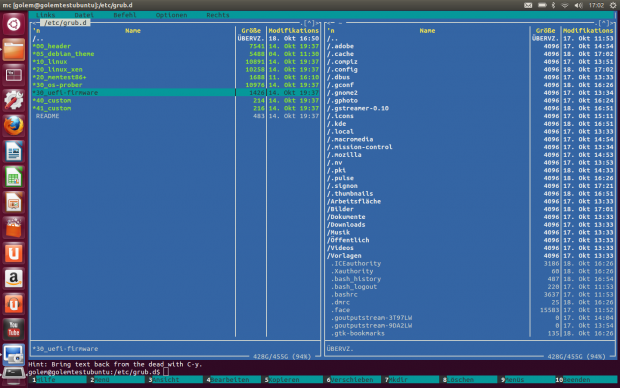This screenshot has height=388, width=620.
Task: Click the 4 Bearbeiten function key button
Action: 234,380
